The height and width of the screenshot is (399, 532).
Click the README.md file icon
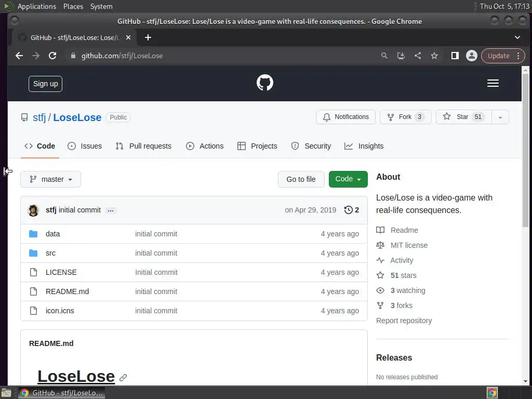[33, 291]
